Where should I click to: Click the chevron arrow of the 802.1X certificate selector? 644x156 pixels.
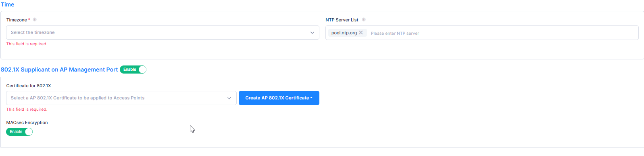point(229,98)
